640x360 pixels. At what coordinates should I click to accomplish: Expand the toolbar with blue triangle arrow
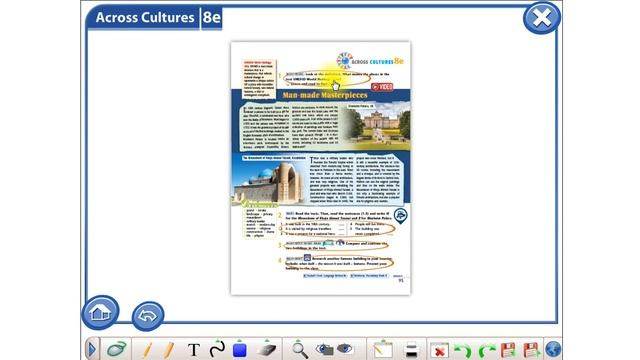click(x=92, y=349)
